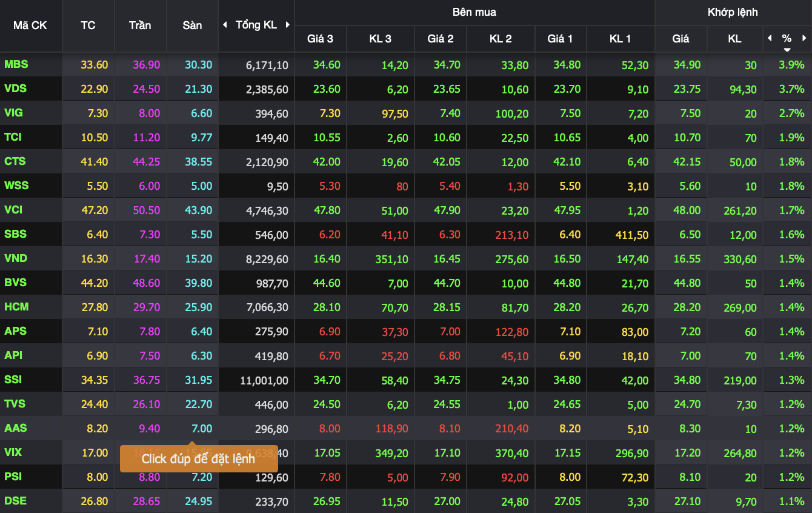Select the VIG ticker
812x513 pixels.
pyautogui.click(x=13, y=113)
